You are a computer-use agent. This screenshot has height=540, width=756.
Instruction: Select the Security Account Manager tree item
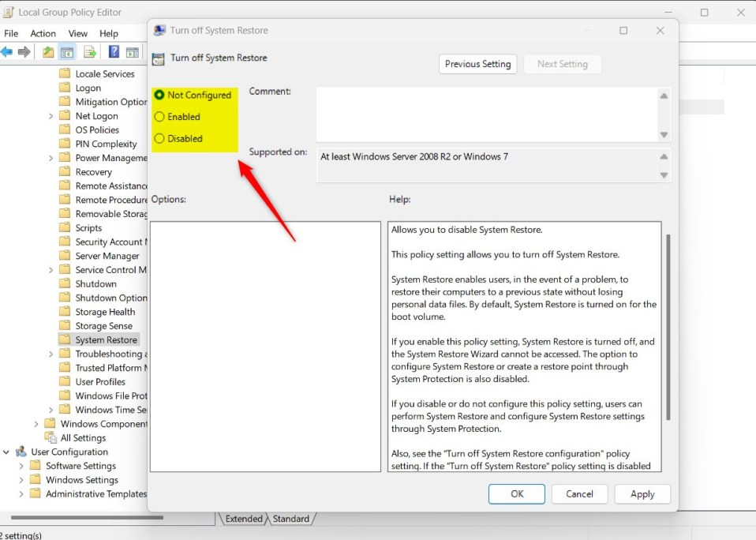[x=111, y=242]
